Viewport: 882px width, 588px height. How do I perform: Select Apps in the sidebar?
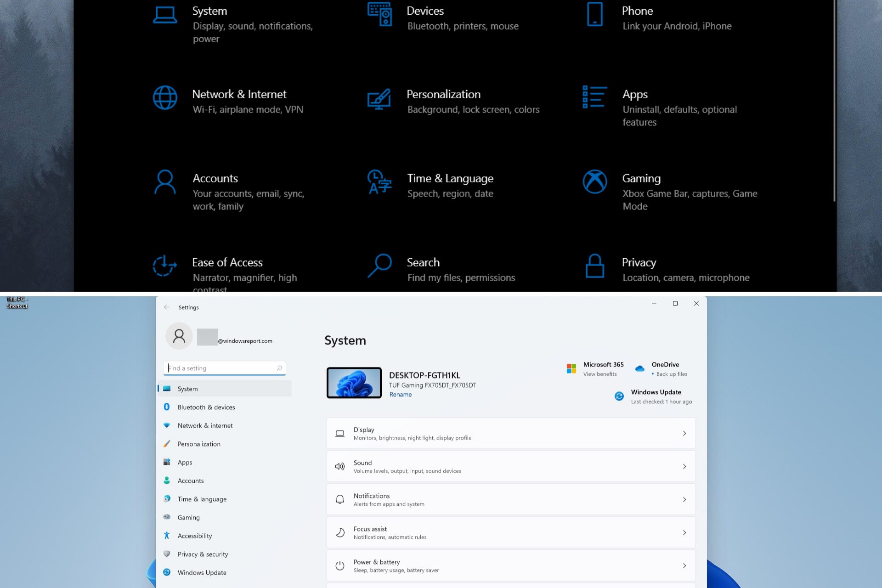pyautogui.click(x=225, y=462)
